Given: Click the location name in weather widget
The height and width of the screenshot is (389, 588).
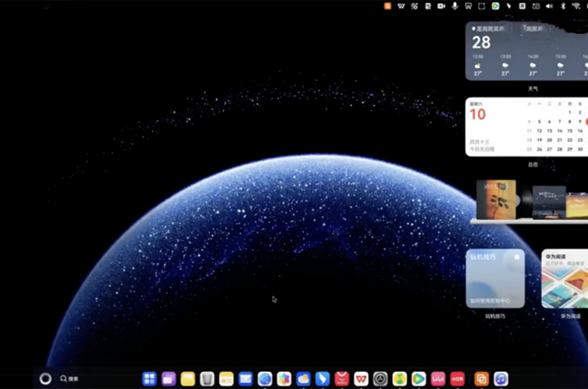Looking at the screenshot, I should coord(490,28).
